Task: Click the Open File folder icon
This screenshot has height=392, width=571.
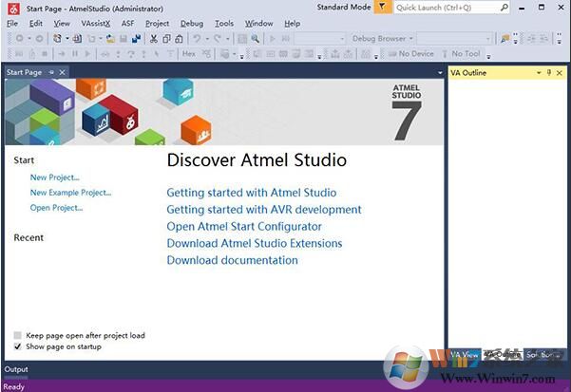Action: pos(110,38)
